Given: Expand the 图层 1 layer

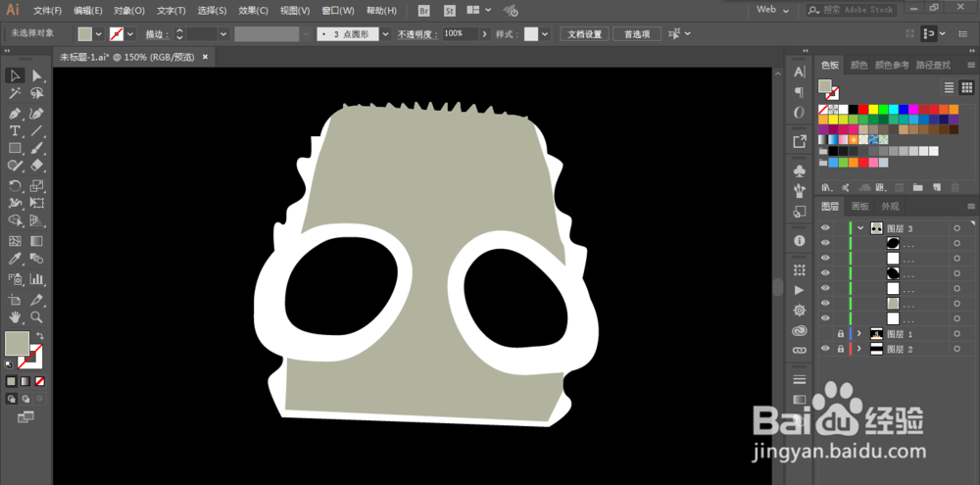Looking at the screenshot, I should 860,334.
